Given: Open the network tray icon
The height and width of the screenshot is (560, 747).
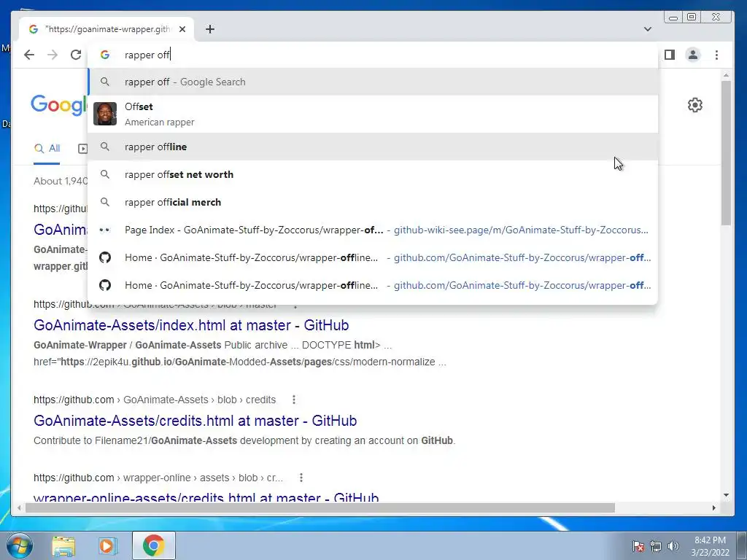Looking at the screenshot, I should [656, 546].
